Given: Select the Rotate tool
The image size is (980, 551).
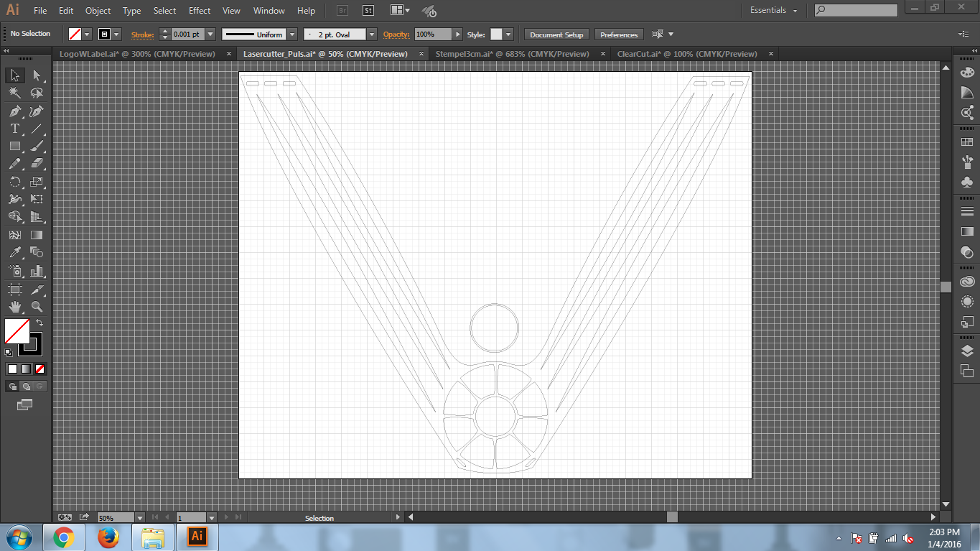Looking at the screenshot, I should [x=14, y=182].
